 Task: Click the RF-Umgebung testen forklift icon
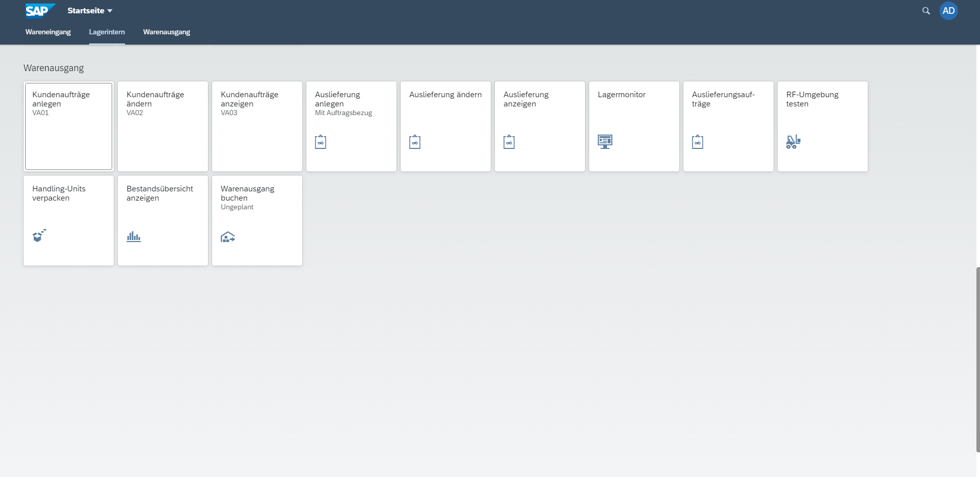coord(793,142)
